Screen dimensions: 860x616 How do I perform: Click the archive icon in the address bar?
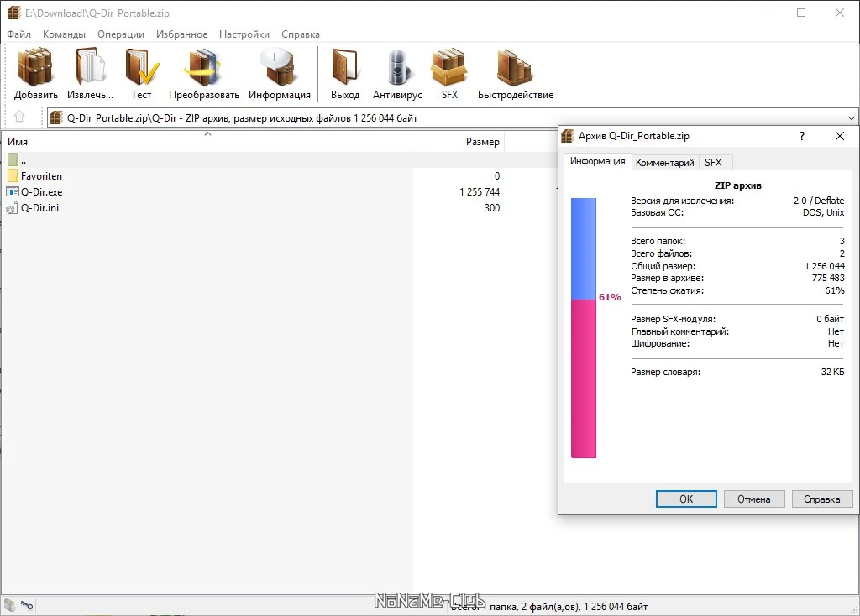click(x=56, y=117)
